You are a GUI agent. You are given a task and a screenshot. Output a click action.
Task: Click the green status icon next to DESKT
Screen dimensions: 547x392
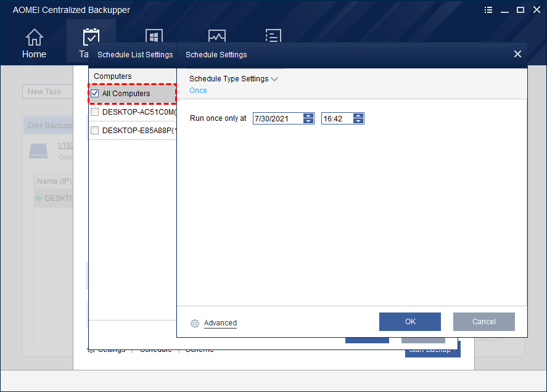pos(38,198)
